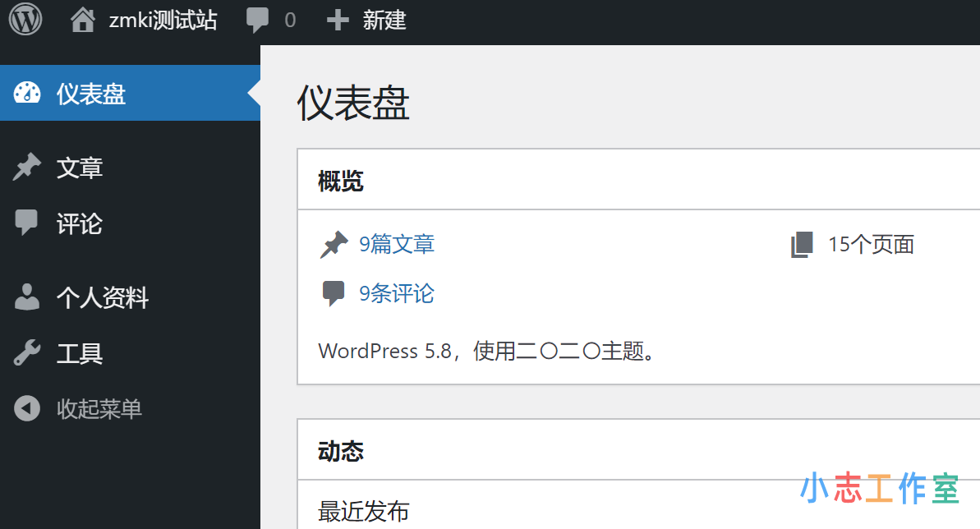Click the 动态 panel header
The width and height of the screenshot is (980, 529).
pyautogui.click(x=339, y=449)
